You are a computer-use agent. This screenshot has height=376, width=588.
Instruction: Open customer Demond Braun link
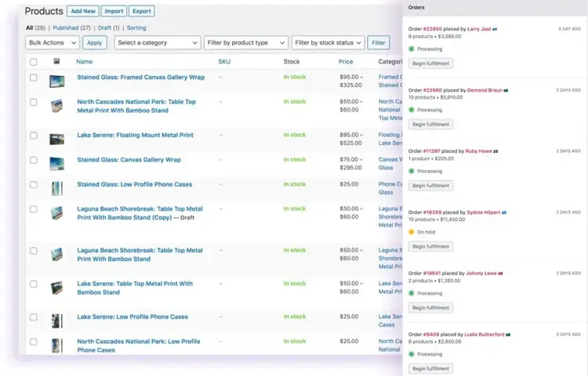(485, 90)
